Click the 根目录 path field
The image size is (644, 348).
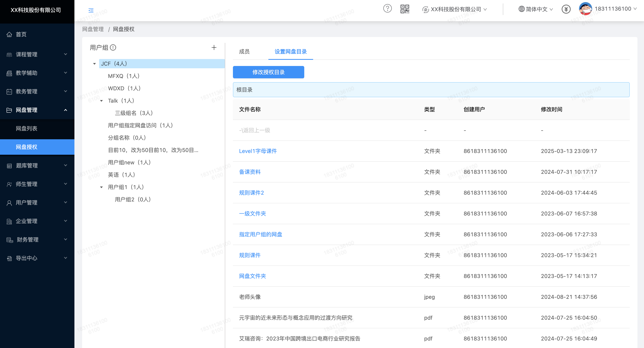point(431,90)
